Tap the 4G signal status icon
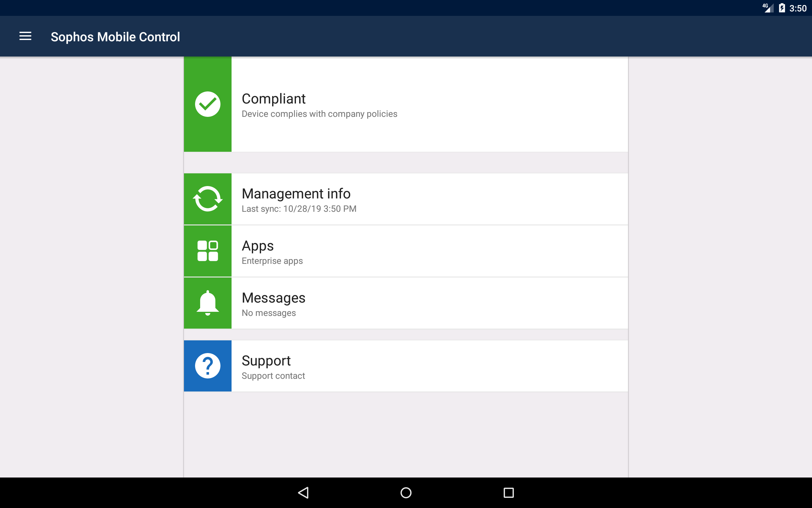Viewport: 812px width, 508px height. 768,8
